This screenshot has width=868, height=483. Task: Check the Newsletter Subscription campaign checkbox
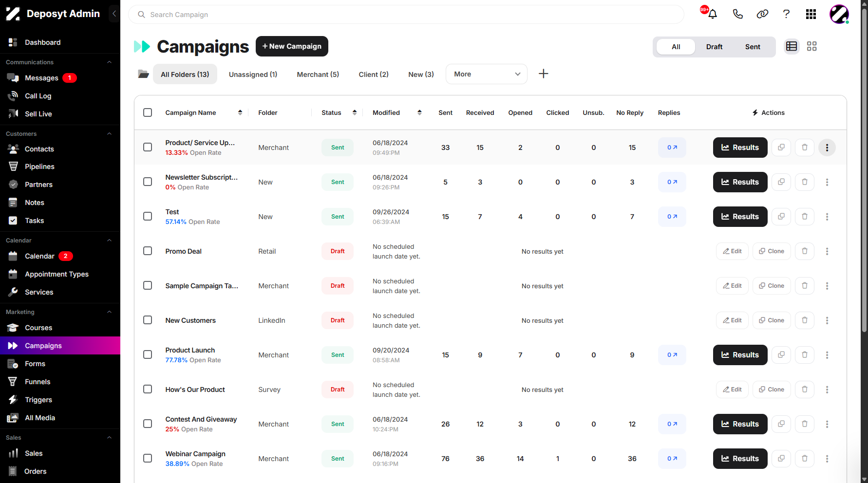[148, 182]
